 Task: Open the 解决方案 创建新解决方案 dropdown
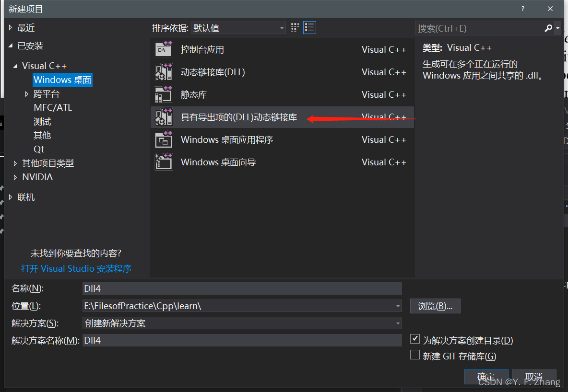pyautogui.click(x=242, y=323)
